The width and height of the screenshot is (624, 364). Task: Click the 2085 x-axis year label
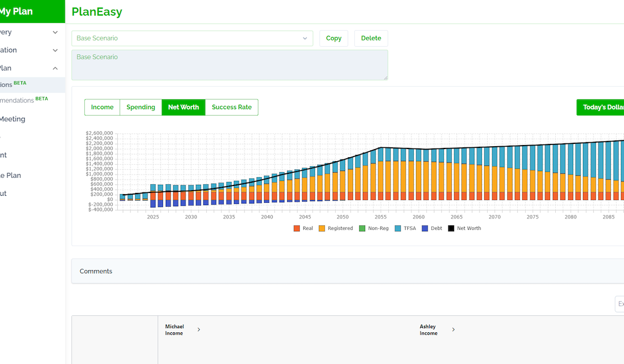tap(608, 217)
